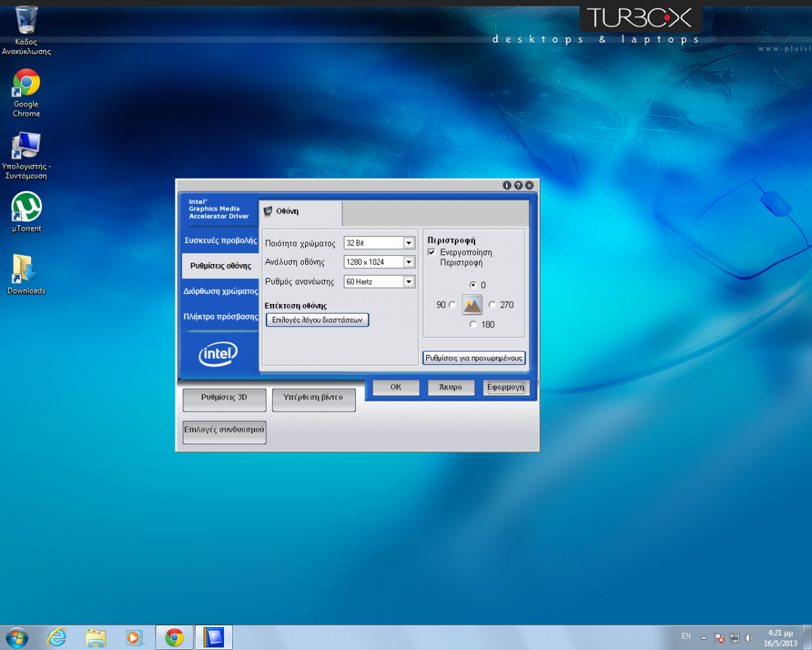Select the Οθόνη tab
Viewport: 812px width, 650px height.
point(301,213)
